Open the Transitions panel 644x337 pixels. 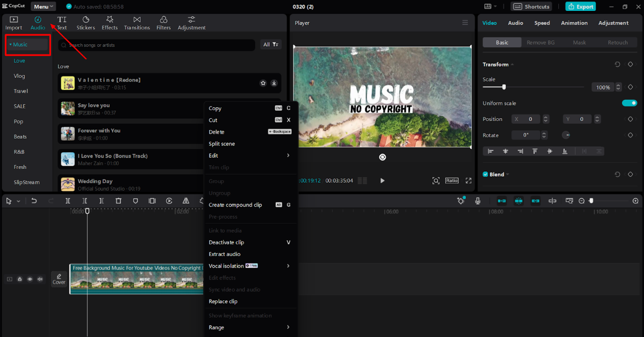click(x=137, y=23)
